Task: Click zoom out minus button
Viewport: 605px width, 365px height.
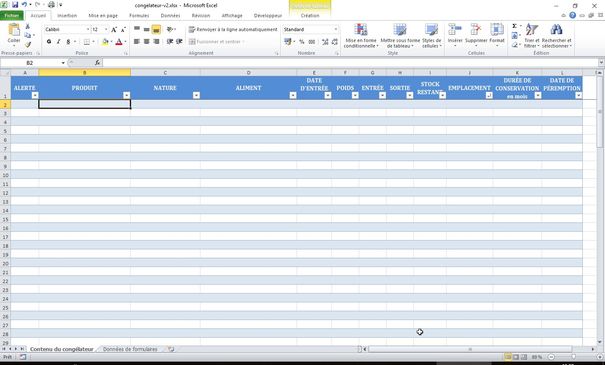Action: coord(551,357)
